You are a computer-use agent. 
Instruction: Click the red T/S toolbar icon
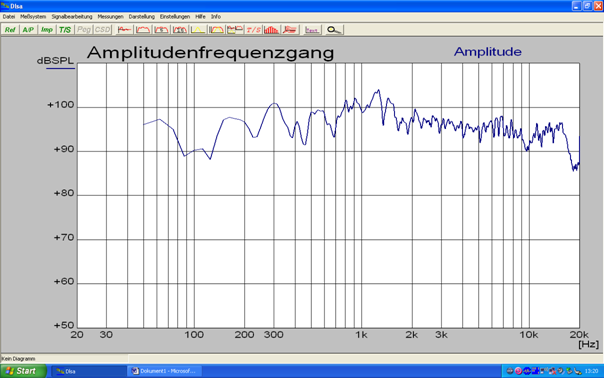[253, 30]
